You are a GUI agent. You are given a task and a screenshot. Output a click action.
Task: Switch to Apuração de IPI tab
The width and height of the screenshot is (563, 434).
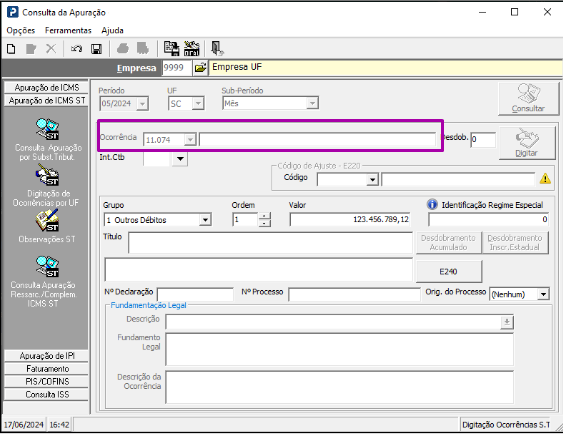46,355
